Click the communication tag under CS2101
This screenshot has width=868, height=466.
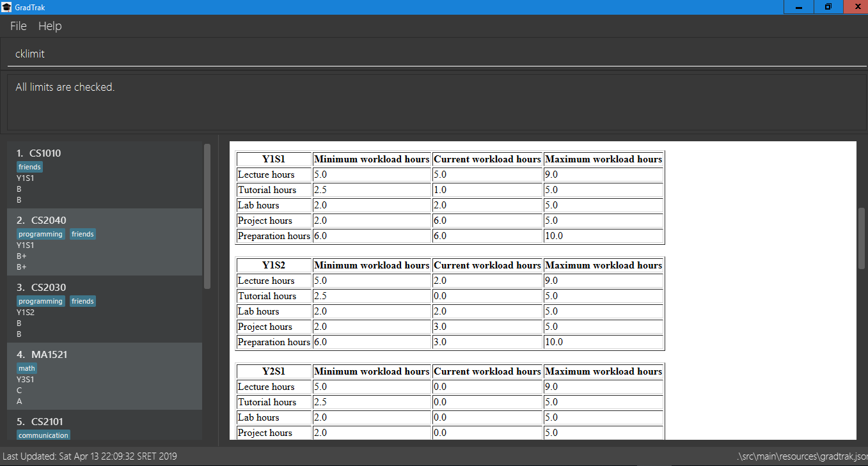pos(43,435)
